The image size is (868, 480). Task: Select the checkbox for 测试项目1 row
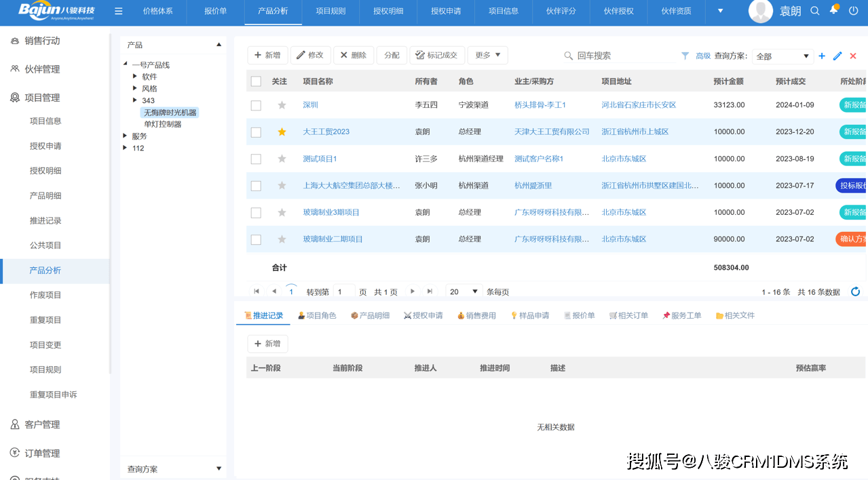256,159
